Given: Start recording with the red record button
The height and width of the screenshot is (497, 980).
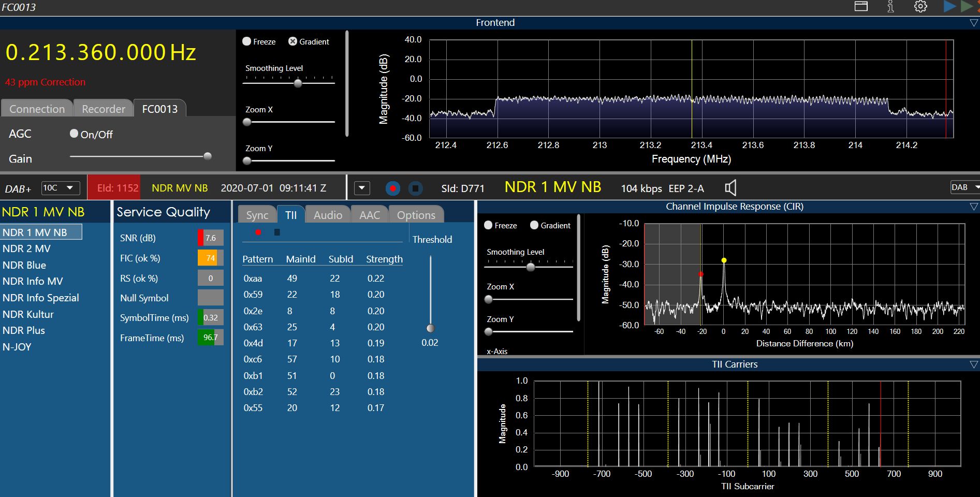Looking at the screenshot, I should pos(393,188).
